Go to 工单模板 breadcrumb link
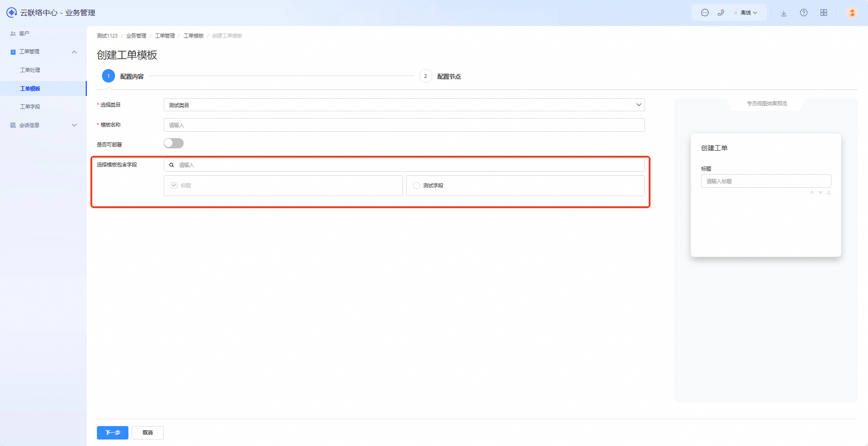Image resolution: width=868 pixels, height=446 pixels. tap(194, 36)
